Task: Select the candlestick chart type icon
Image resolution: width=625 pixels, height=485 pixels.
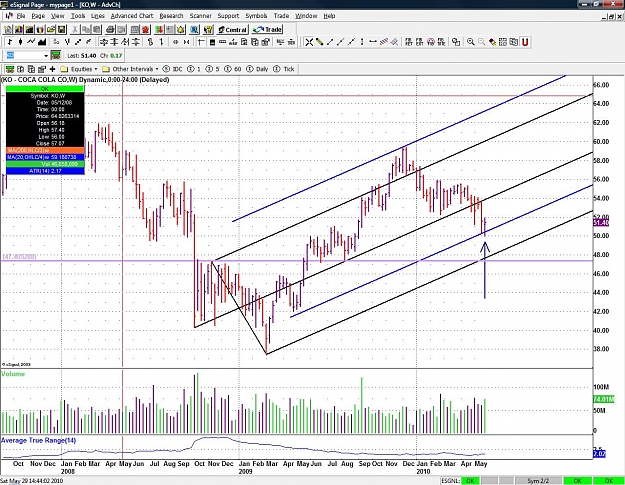Action: point(20,42)
